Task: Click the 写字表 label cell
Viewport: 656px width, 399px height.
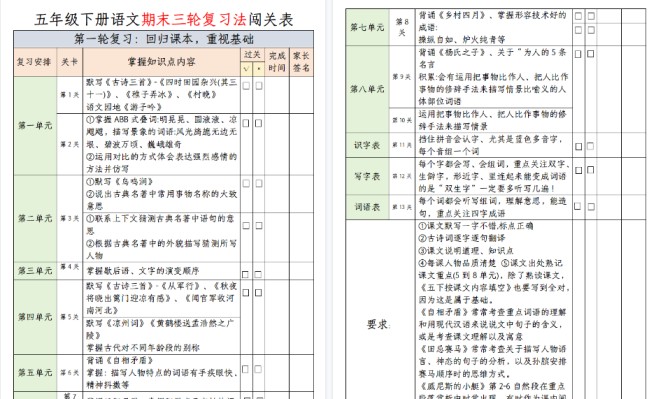Action: (x=367, y=176)
